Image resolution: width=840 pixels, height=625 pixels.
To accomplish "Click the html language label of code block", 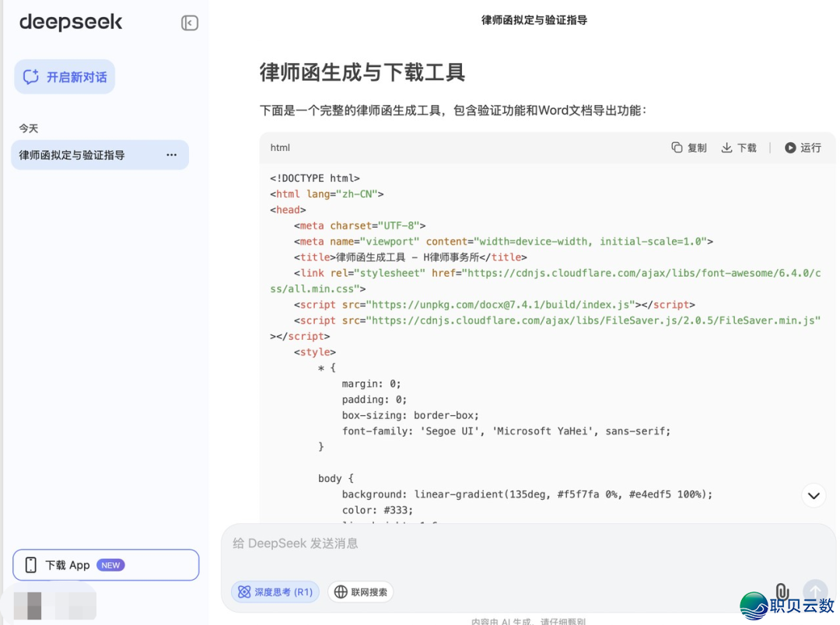I will tap(280, 148).
